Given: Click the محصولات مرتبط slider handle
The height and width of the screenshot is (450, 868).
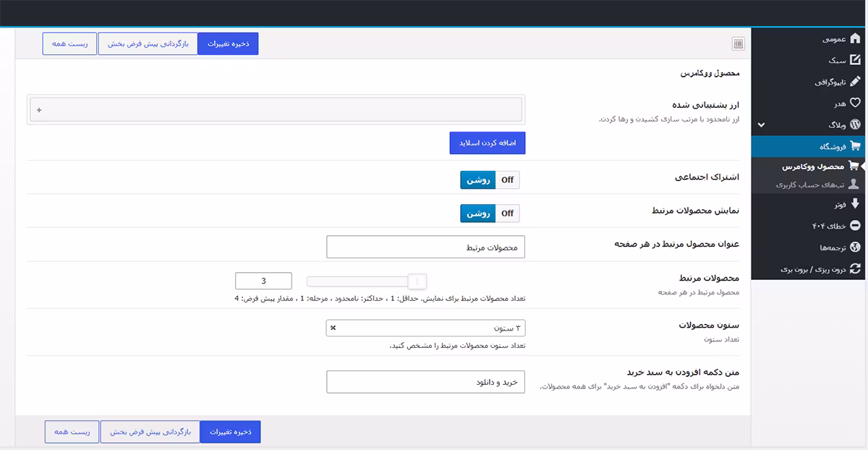Looking at the screenshot, I should click(417, 281).
